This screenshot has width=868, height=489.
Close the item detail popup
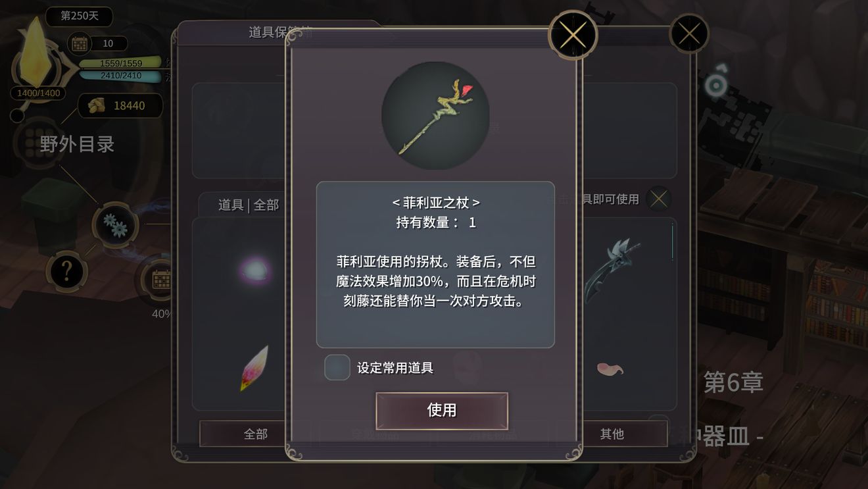(x=573, y=35)
